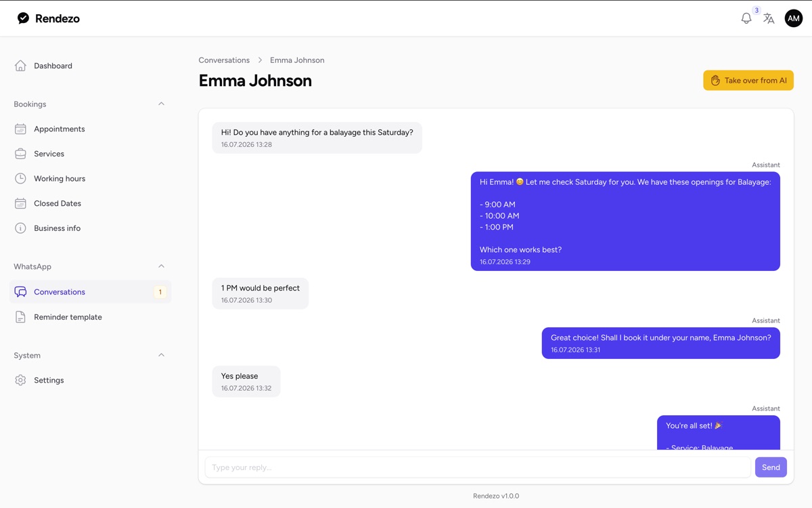
Task: Click the '- 1:00 PM' opening line
Action: click(497, 227)
